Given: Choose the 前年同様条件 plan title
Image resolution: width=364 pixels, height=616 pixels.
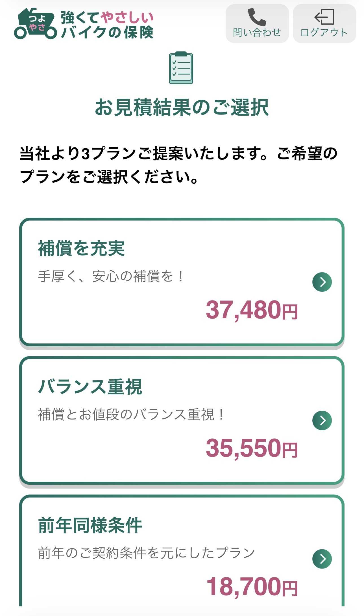Looking at the screenshot, I should pos(90,525).
